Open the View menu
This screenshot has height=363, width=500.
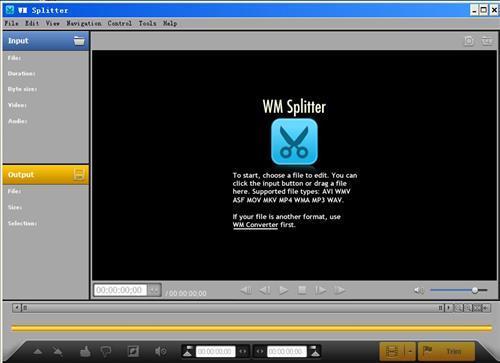(53, 23)
